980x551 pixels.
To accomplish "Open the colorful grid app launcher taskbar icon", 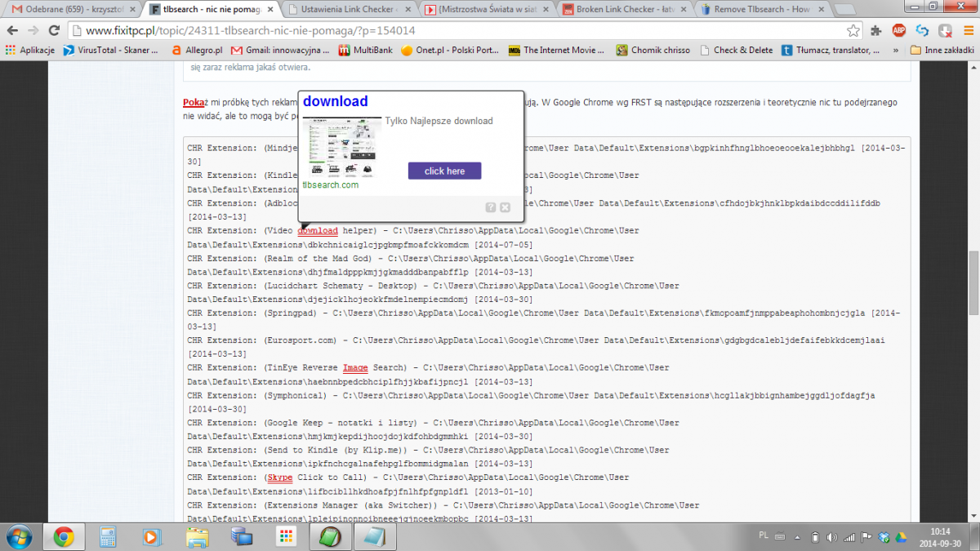I will click(285, 536).
